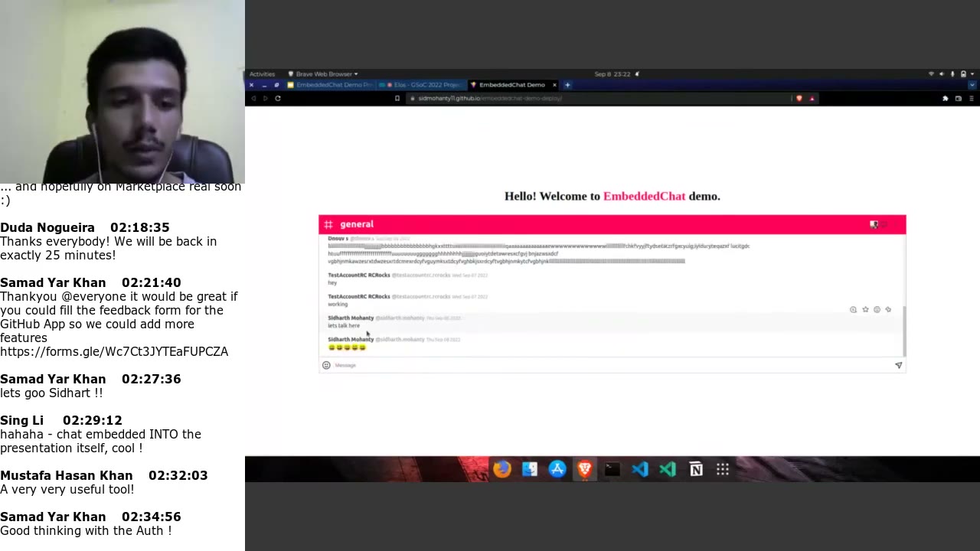Launch Notion from the dock
The width and height of the screenshot is (980, 551).
click(x=695, y=469)
